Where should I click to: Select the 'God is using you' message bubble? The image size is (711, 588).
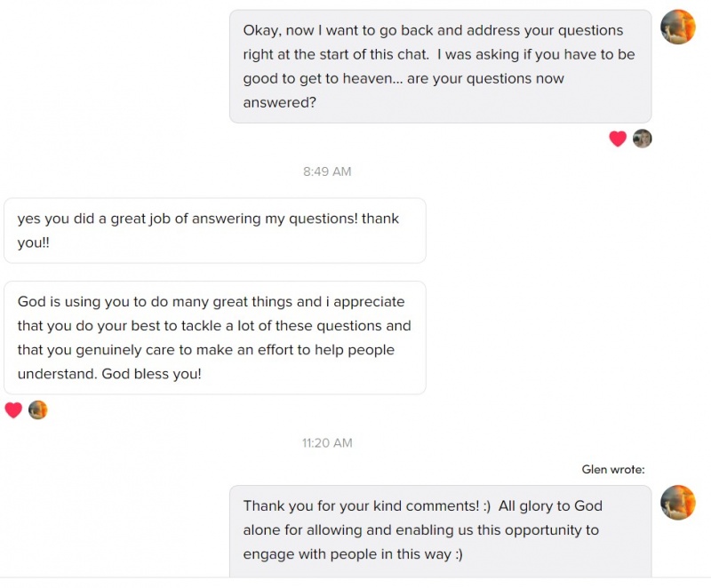pos(214,338)
